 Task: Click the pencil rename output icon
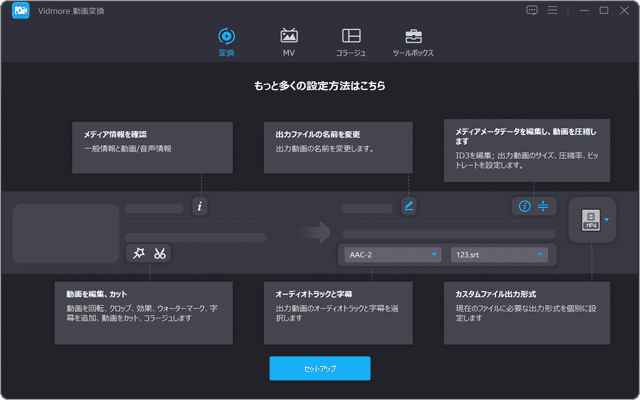[408, 207]
